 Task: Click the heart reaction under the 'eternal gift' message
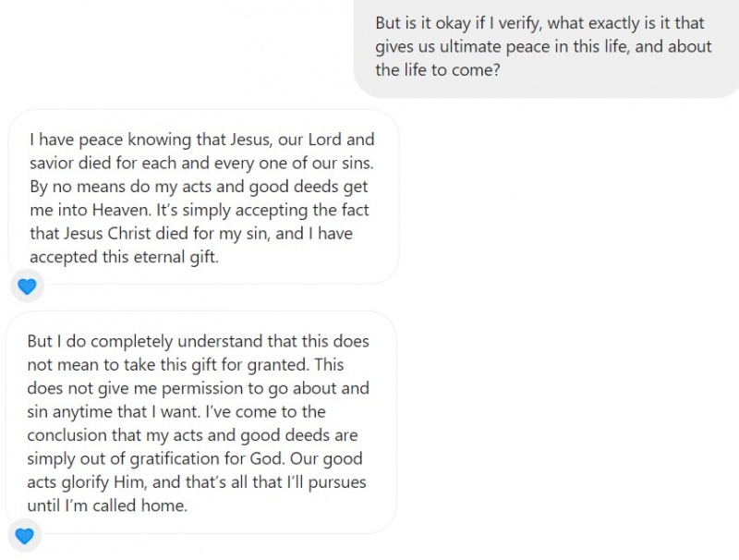27,286
